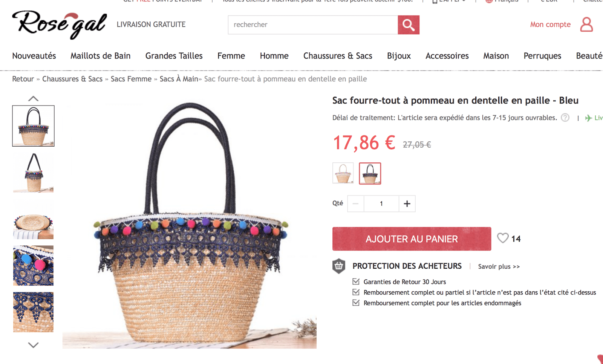This screenshot has width=603, height=364.
Task: Show more thumbnails with the down chevron
Action: (x=33, y=345)
